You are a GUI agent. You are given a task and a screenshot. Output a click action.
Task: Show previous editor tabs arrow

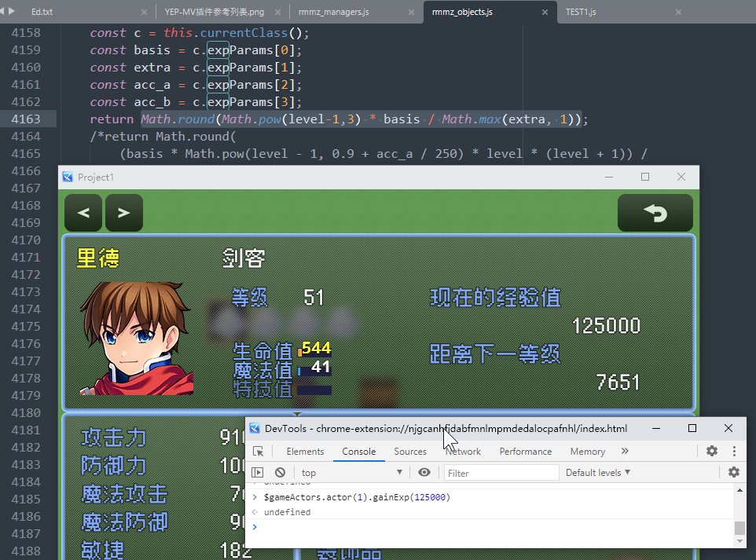click(2, 10)
